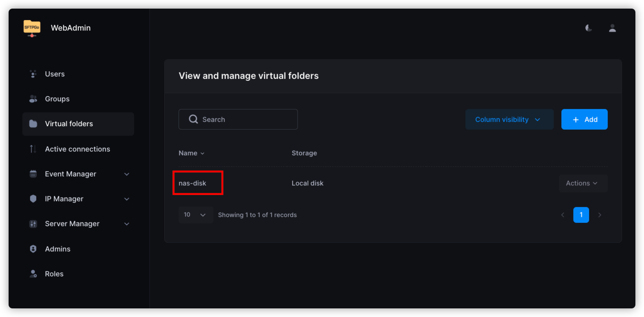Screen dimensions: 644x317
Task: Go to pagination page 1
Action: coord(581,215)
